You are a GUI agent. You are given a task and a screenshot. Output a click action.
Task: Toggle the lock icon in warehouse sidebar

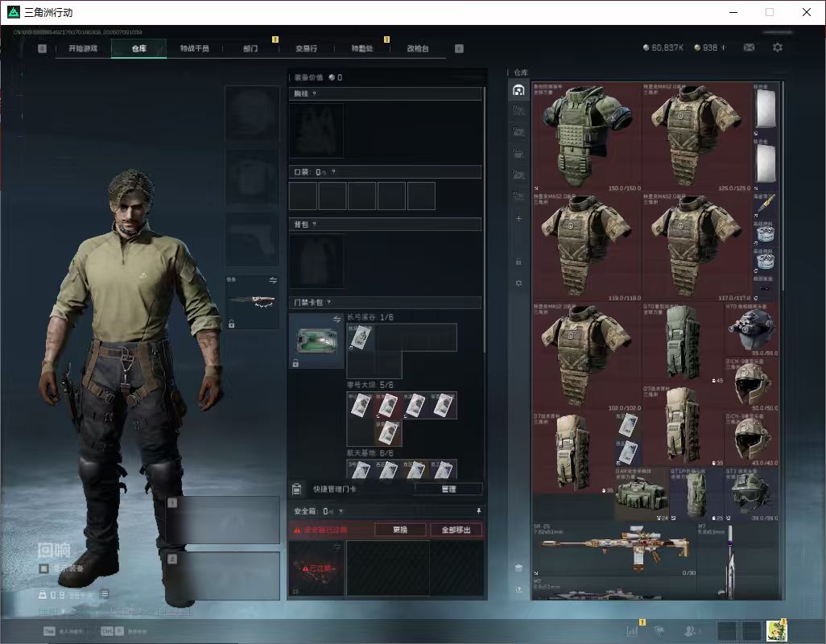pyautogui.click(x=518, y=261)
